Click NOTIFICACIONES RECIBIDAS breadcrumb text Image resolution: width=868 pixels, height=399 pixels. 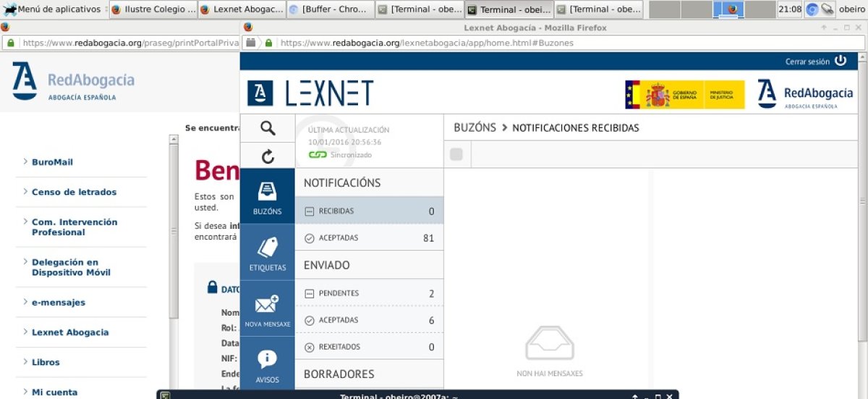[x=576, y=128]
